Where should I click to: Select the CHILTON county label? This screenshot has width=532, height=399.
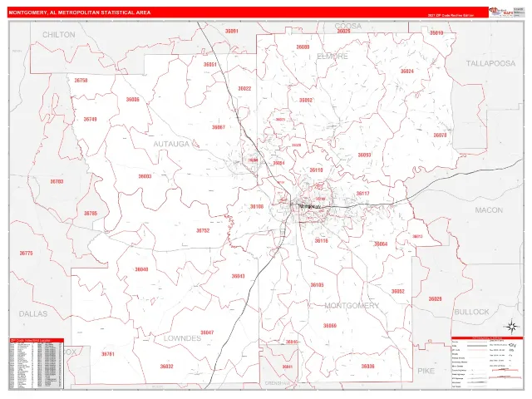[x=59, y=35]
